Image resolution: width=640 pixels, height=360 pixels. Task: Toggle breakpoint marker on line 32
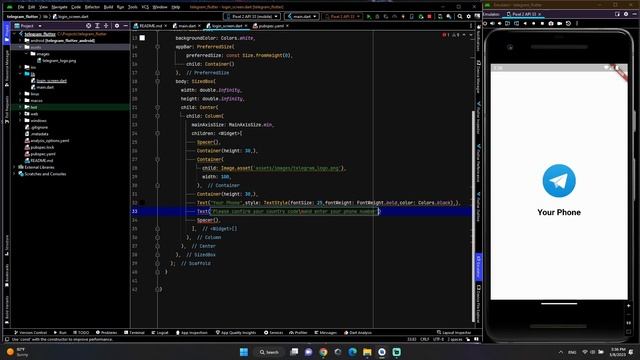point(142,202)
